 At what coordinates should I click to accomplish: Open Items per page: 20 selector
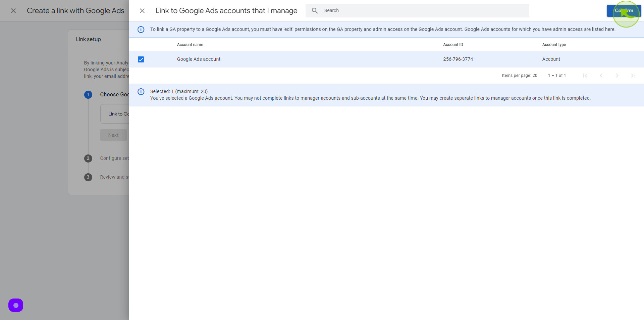click(520, 76)
